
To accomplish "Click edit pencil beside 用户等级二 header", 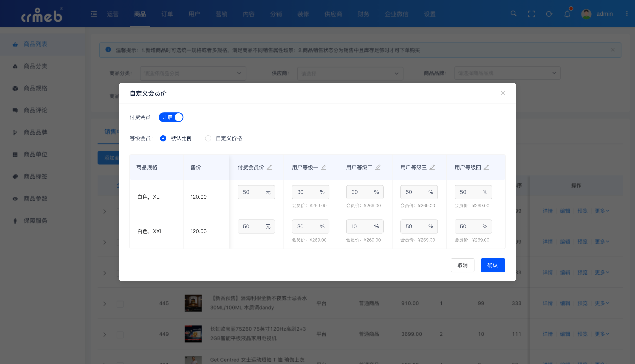I will (378, 167).
